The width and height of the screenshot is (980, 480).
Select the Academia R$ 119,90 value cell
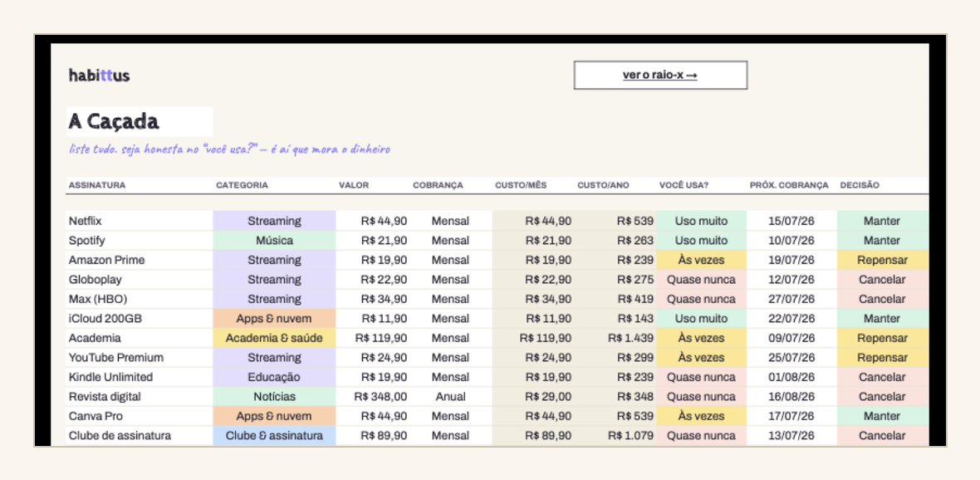[373, 338]
